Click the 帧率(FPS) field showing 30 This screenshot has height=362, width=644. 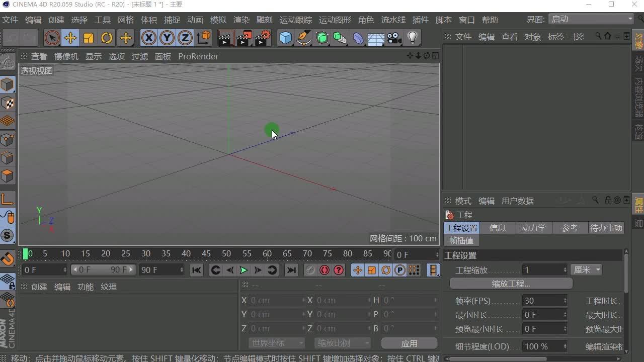point(545,301)
